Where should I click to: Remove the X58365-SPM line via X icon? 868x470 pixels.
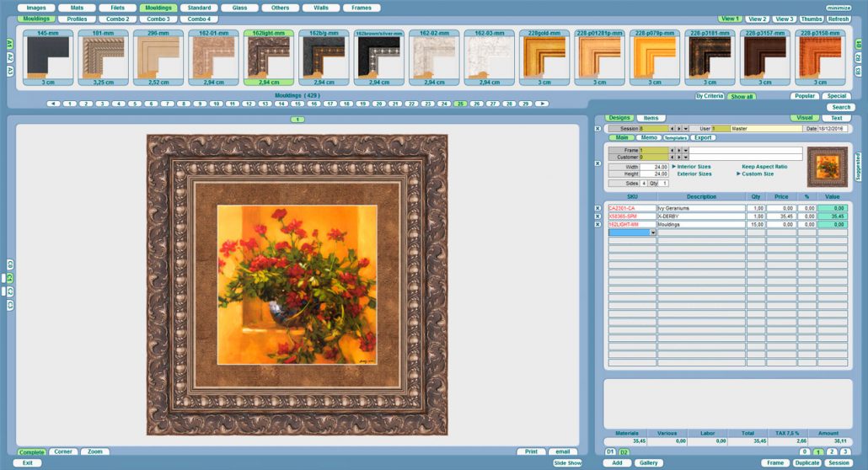pyautogui.click(x=597, y=216)
